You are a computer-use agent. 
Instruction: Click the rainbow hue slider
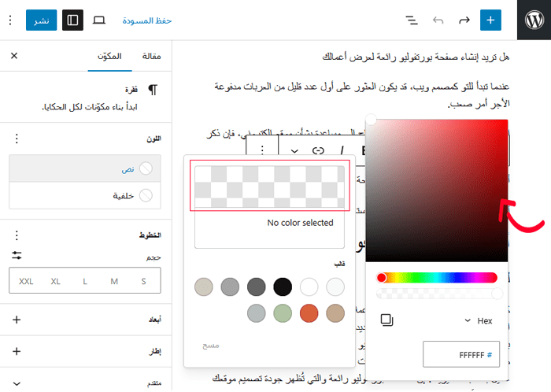point(437,278)
